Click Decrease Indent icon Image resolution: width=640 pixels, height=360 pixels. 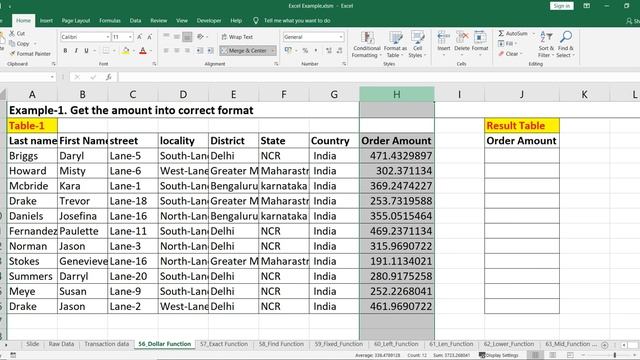200,51
